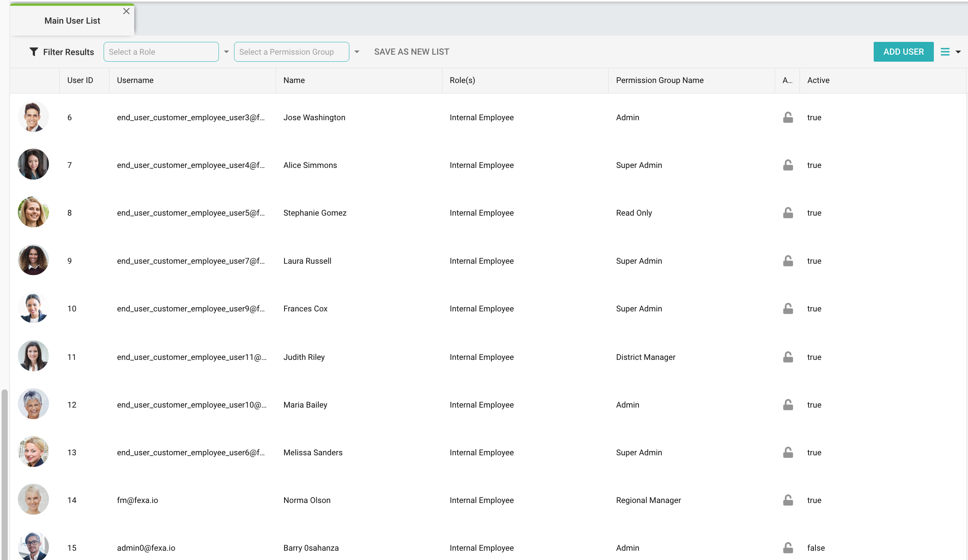968x560 pixels.
Task: Toggle account lock for Melissa Sanders
Action: click(788, 452)
